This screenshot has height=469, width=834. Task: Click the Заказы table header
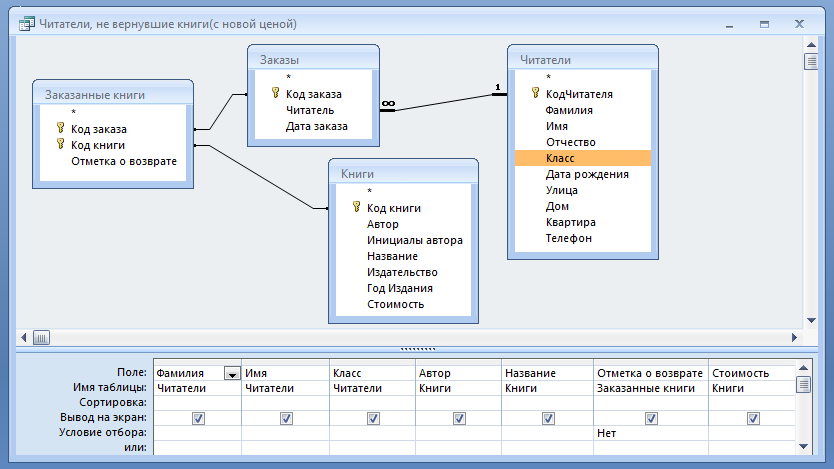(x=313, y=60)
